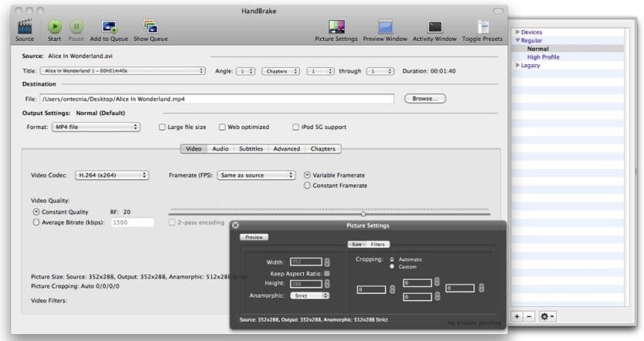Image resolution: width=644 pixels, height=341 pixels.
Task: Open the Show Queue icon
Action: [x=150, y=27]
